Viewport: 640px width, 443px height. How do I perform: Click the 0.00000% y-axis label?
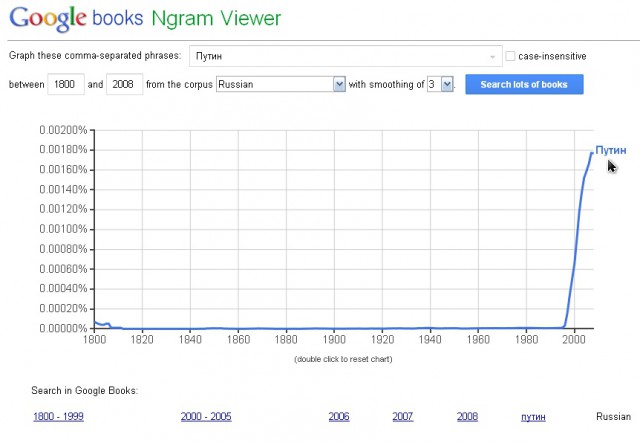[63, 328]
